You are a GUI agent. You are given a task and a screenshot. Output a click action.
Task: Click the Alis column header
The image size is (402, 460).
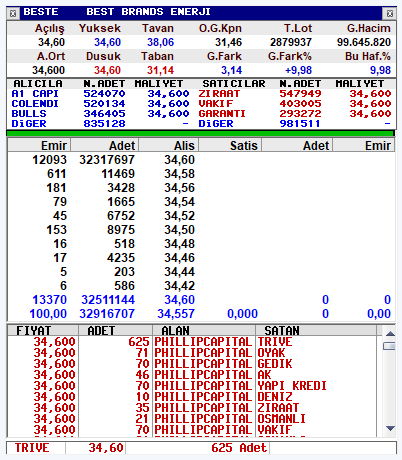point(169,146)
